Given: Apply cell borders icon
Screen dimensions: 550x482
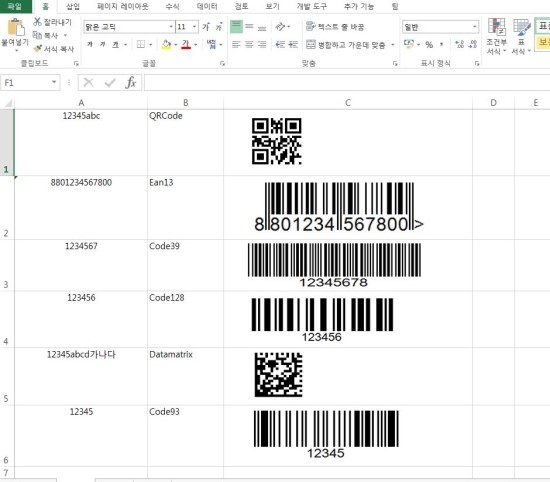Looking at the screenshot, I should click(141, 44).
